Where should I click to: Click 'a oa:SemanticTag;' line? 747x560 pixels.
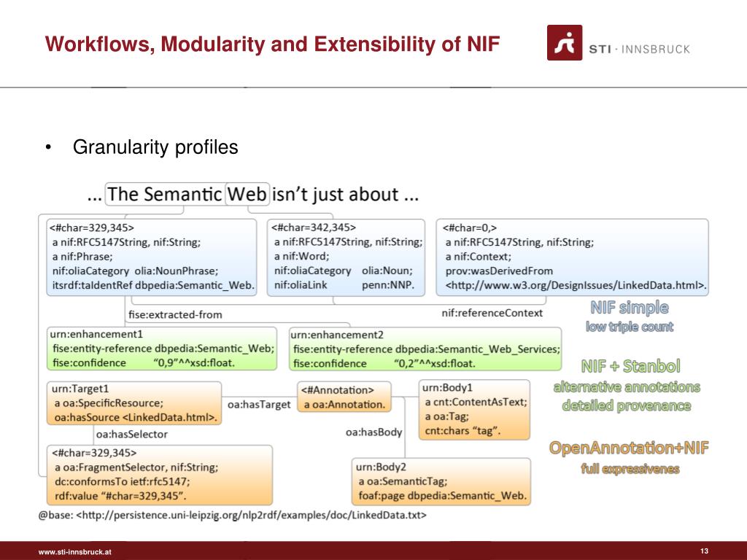click(403, 481)
